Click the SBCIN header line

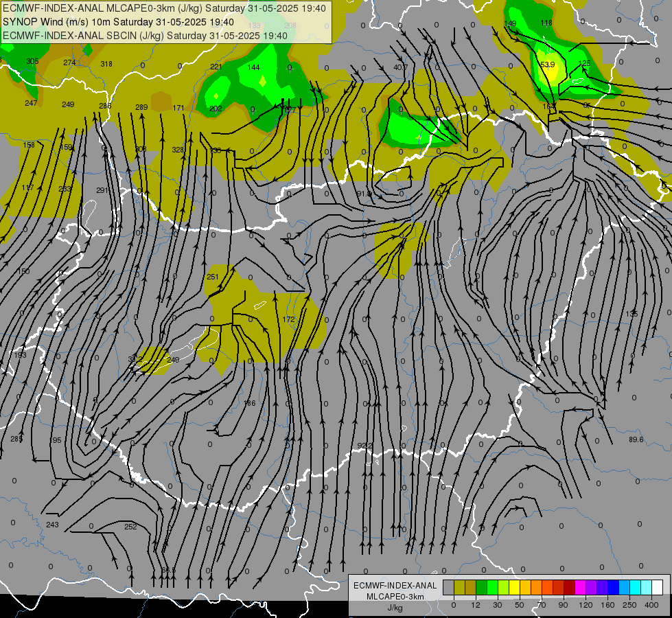coord(145,36)
